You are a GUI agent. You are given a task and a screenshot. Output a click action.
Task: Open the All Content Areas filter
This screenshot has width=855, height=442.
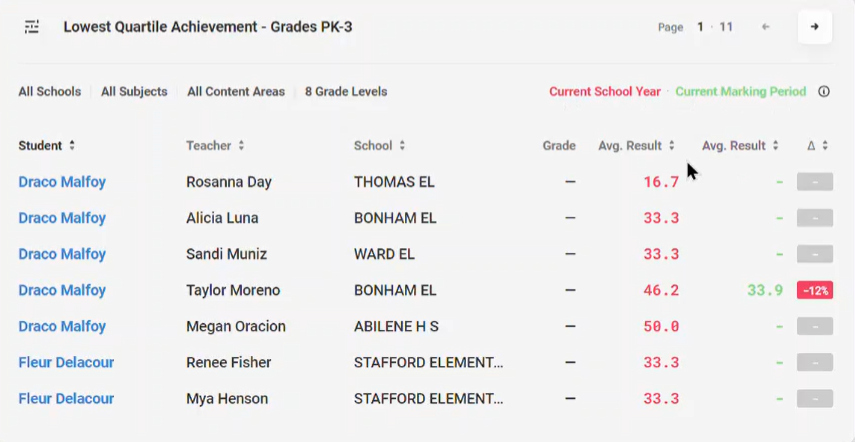pyautogui.click(x=236, y=92)
